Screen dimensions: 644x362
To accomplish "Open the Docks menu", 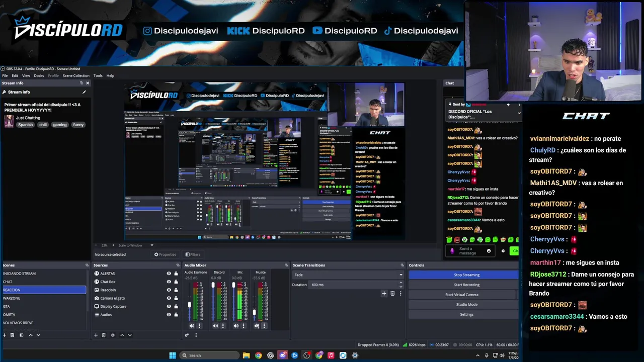I will [x=39, y=75].
